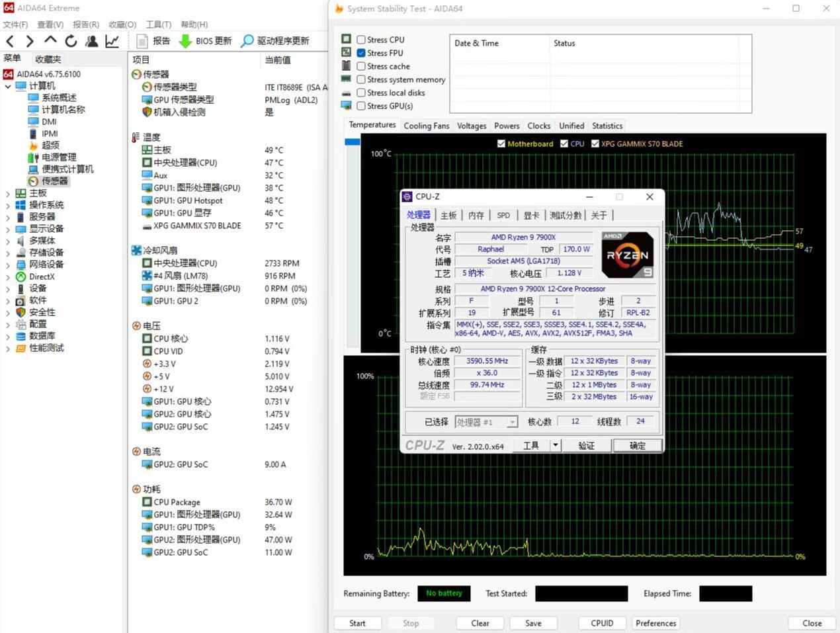The width and height of the screenshot is (840, 633).
Task: Collapse the 计算机 tree node
Action: coord(8,86)
